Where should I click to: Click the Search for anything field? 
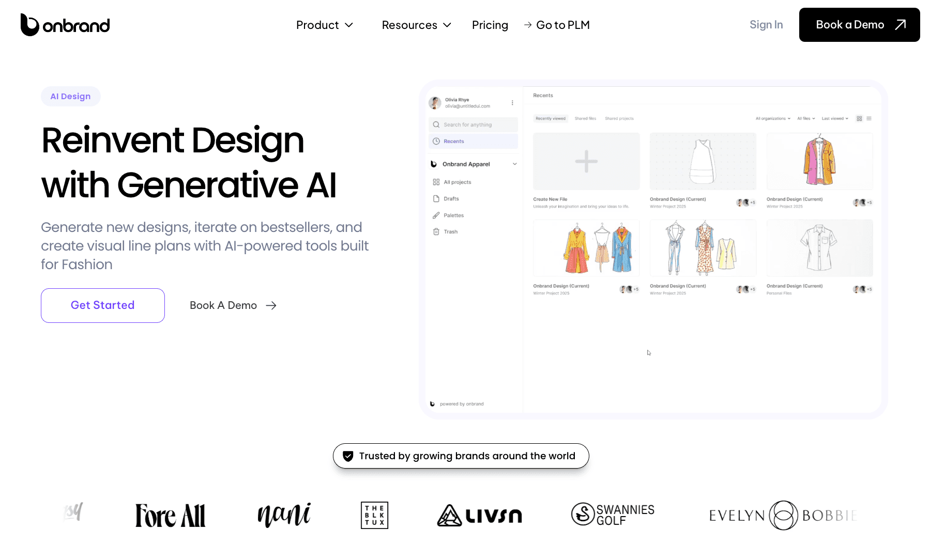[473, 125]
